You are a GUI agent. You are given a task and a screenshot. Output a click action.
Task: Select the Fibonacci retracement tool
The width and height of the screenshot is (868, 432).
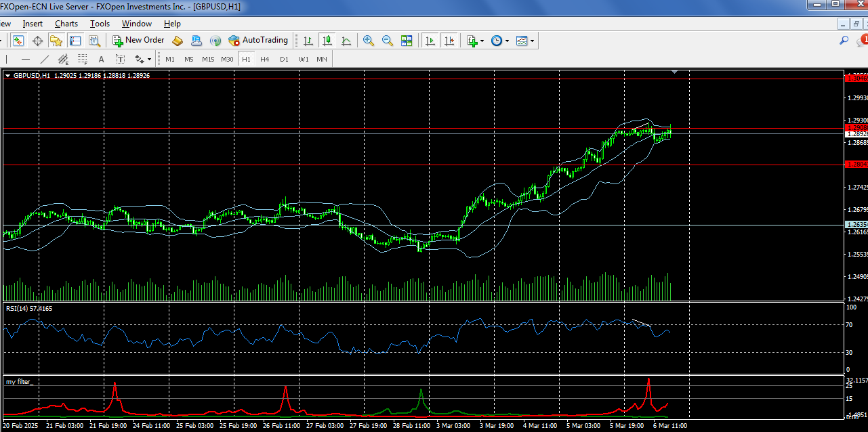(x=83, y=60)
